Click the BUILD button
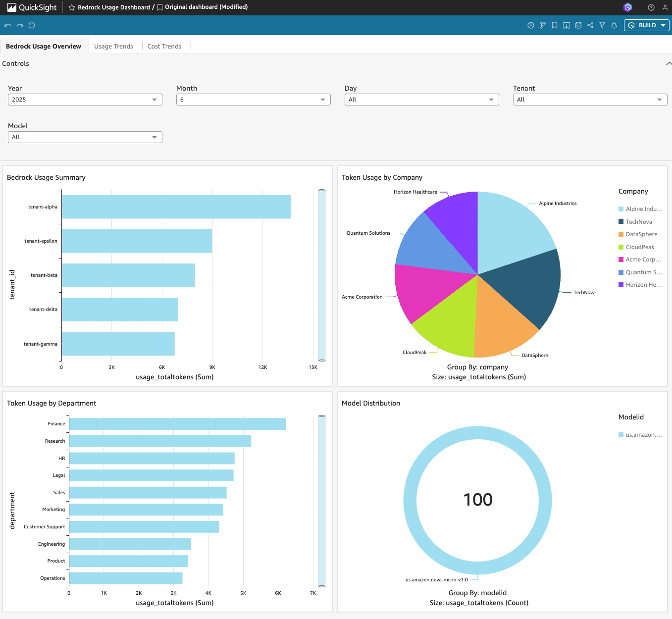Viewport: 672px width, 619px height. pyautogui.click(x=647, y=25)
